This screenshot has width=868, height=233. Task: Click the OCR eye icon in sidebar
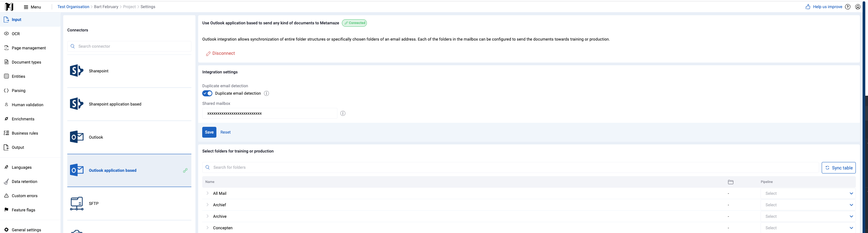(6, 33)
